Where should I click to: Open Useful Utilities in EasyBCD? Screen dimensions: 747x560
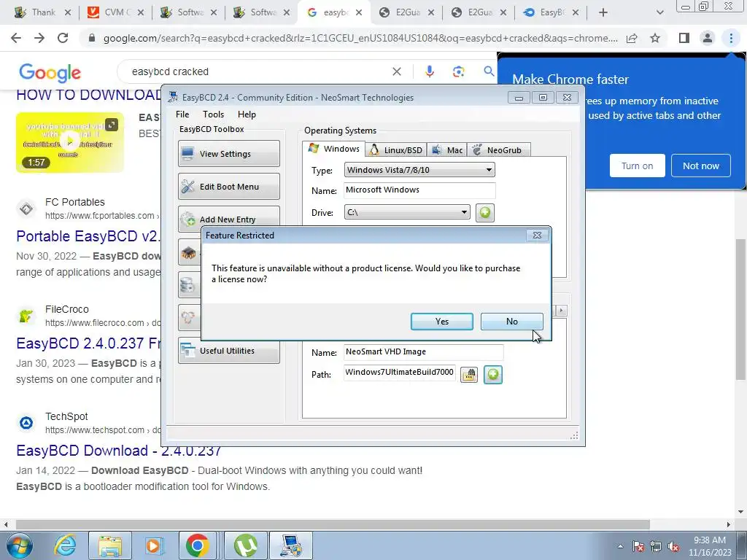[x=228, y=351]
